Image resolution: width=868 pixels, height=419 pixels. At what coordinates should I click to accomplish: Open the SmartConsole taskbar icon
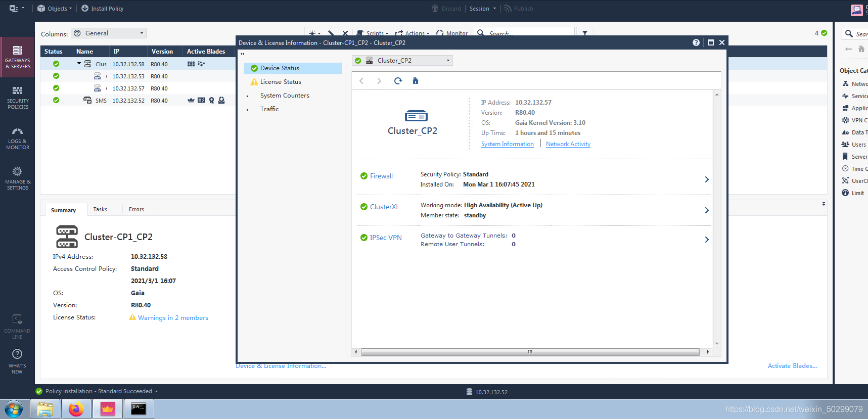pos(108,409)
